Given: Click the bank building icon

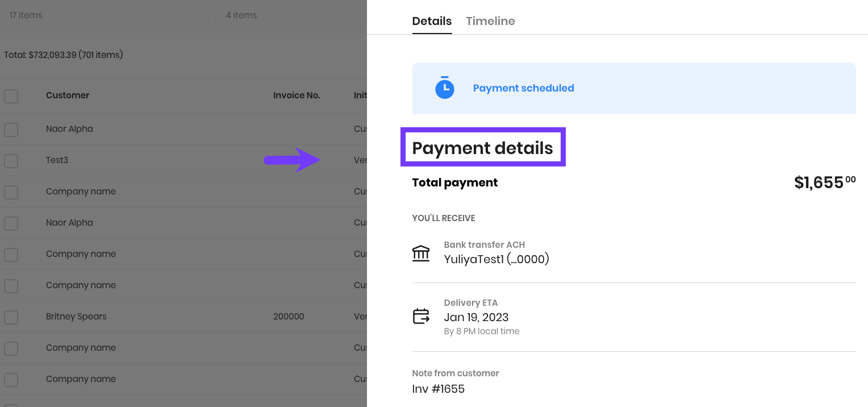Looking at the screenshot, I should [421, 254].
